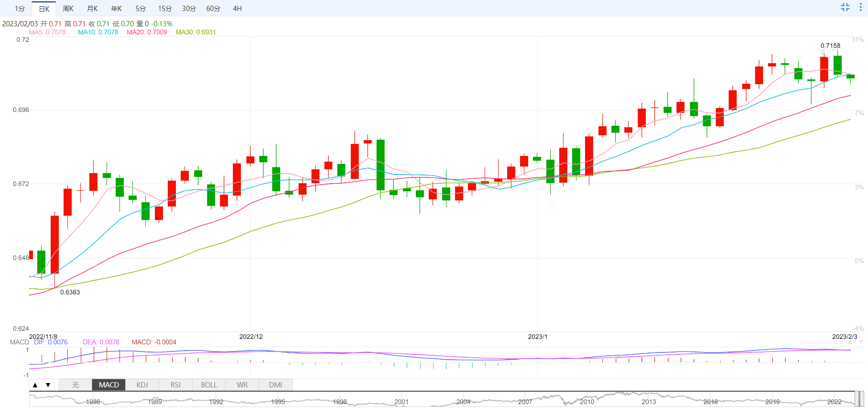Click the MACD: -0.0004 value label
Image resolution: width=868 pixels, height=418 pixels.
pyautogui.click(x=154, y=342)
